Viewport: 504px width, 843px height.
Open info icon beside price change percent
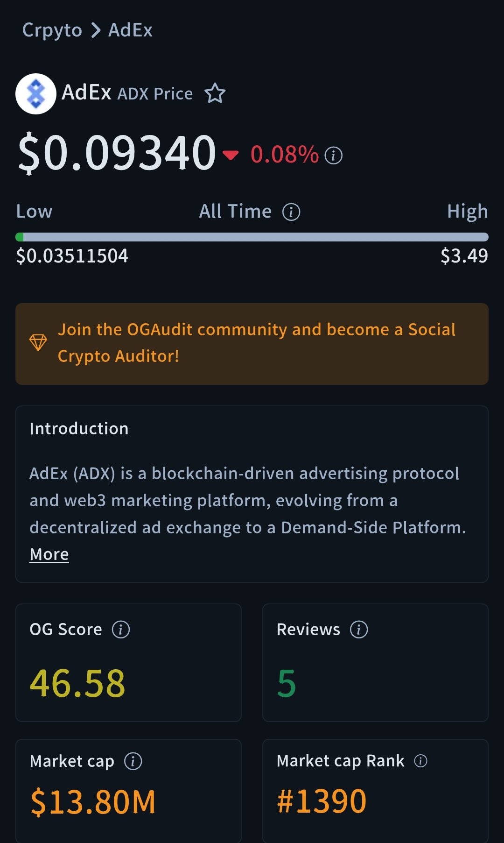[333, 155]
